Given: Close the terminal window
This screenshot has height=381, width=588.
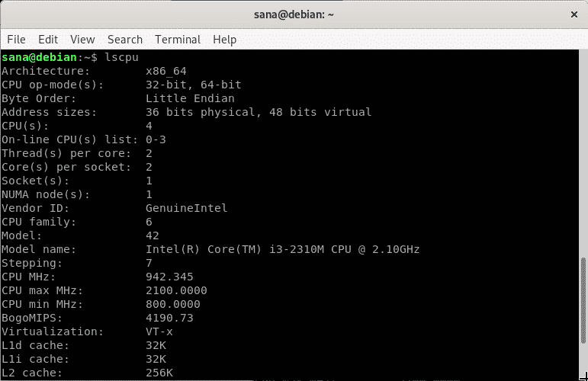Looking at the screenshot, I should click(572, 14).
